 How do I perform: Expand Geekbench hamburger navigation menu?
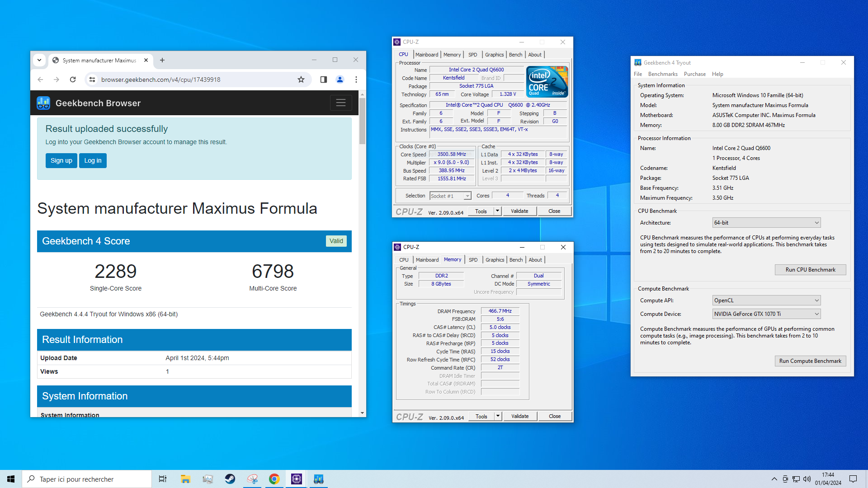(341, 103)
